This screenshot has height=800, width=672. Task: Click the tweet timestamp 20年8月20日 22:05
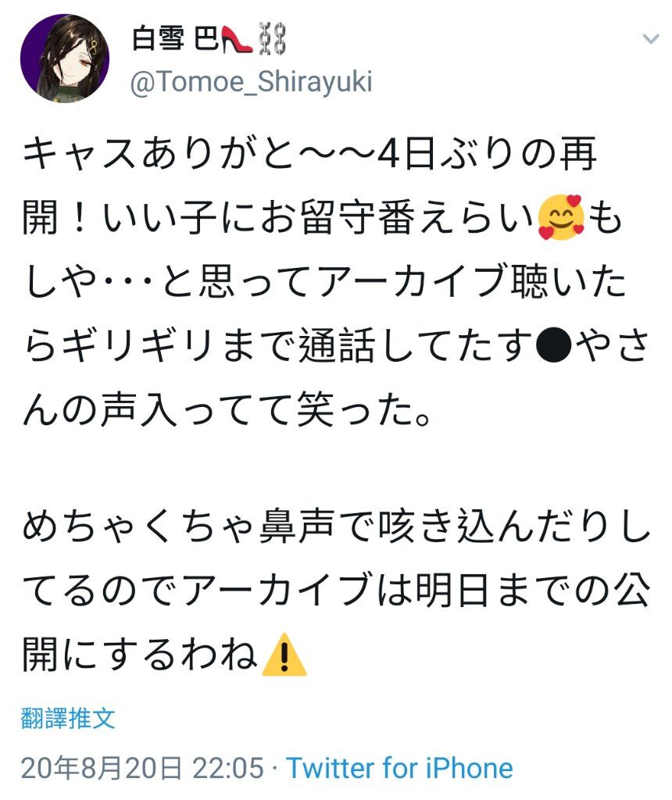click(x=142, y=768)
